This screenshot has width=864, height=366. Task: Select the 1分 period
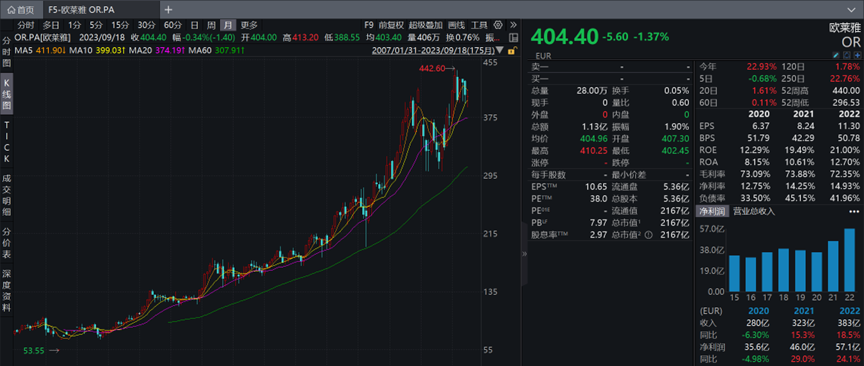(x=74, y=25)
